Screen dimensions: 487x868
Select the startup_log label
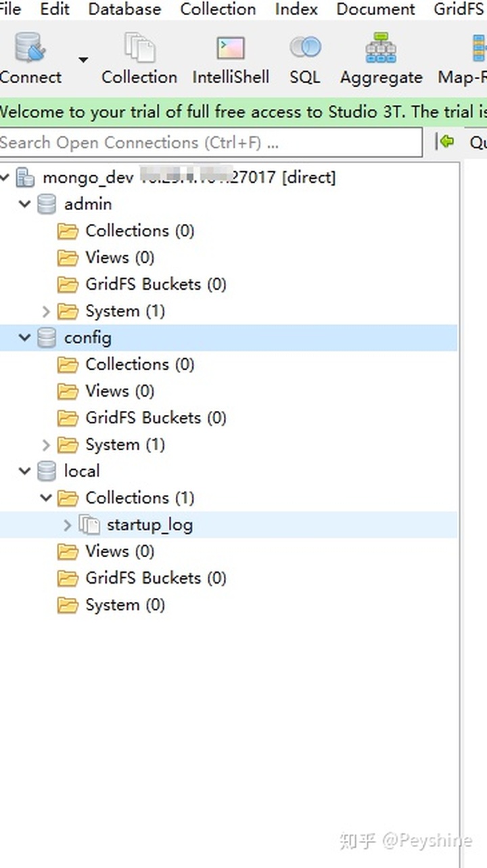(149, 525)
